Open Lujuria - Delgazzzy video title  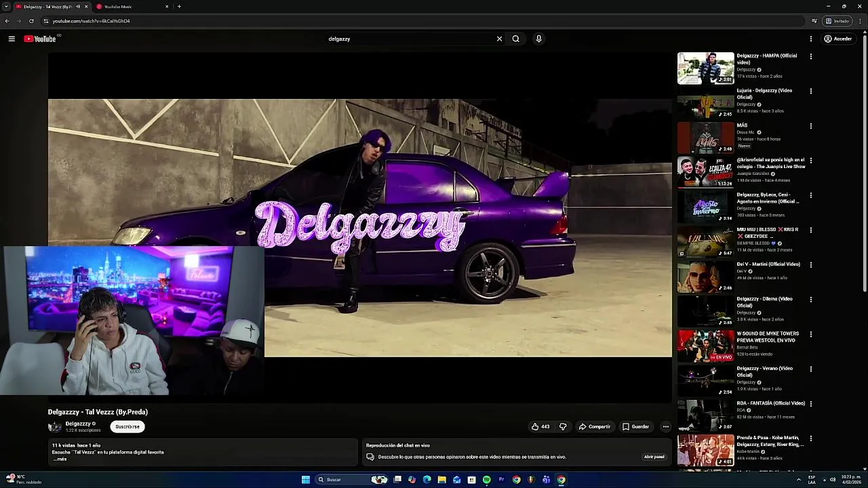[764, 94]
